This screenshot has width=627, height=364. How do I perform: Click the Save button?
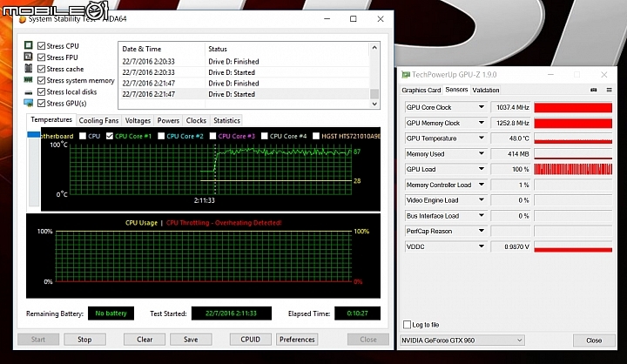191,340
